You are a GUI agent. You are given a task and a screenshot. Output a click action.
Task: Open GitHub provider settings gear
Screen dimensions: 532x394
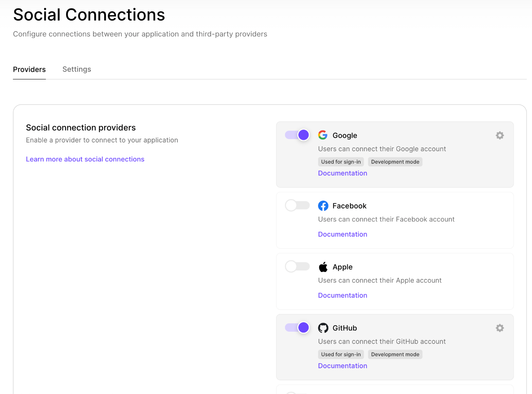pos(500,328)
